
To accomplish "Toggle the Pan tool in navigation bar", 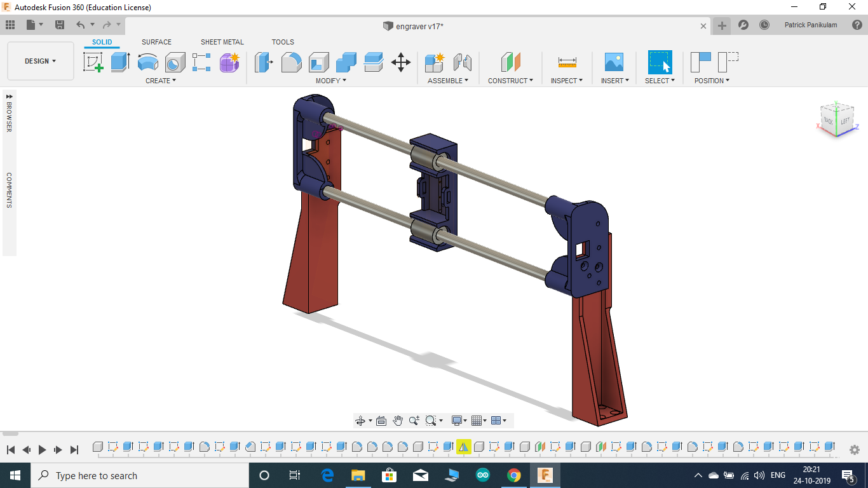I will tap(398, 420).
